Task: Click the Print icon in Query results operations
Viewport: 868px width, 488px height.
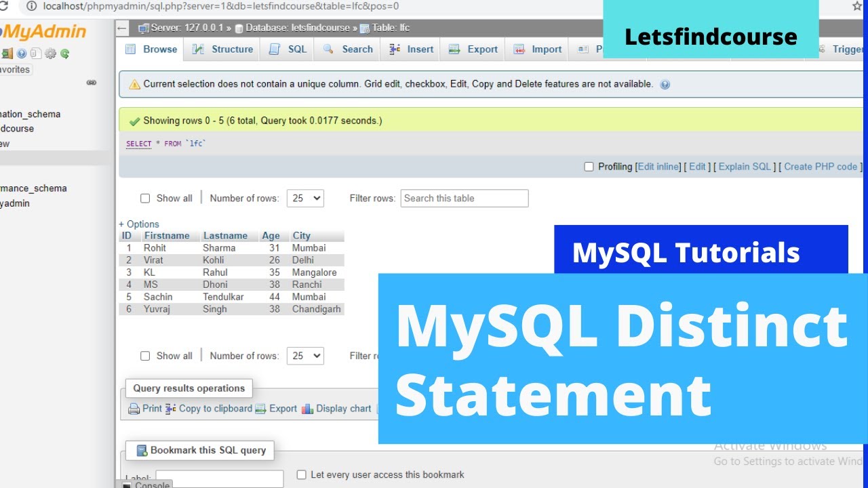Action: [x=134, y=409]
